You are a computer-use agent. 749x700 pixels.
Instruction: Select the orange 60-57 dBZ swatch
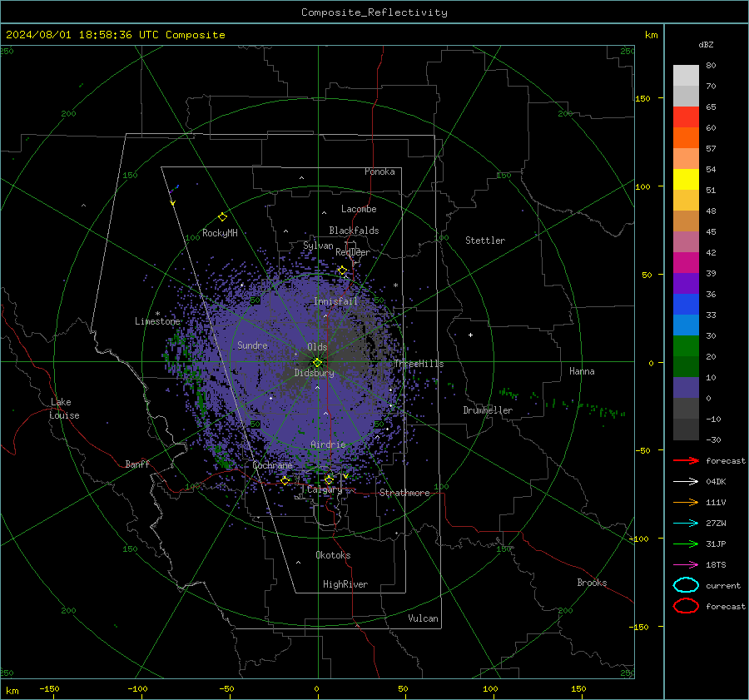coord(686,137)
